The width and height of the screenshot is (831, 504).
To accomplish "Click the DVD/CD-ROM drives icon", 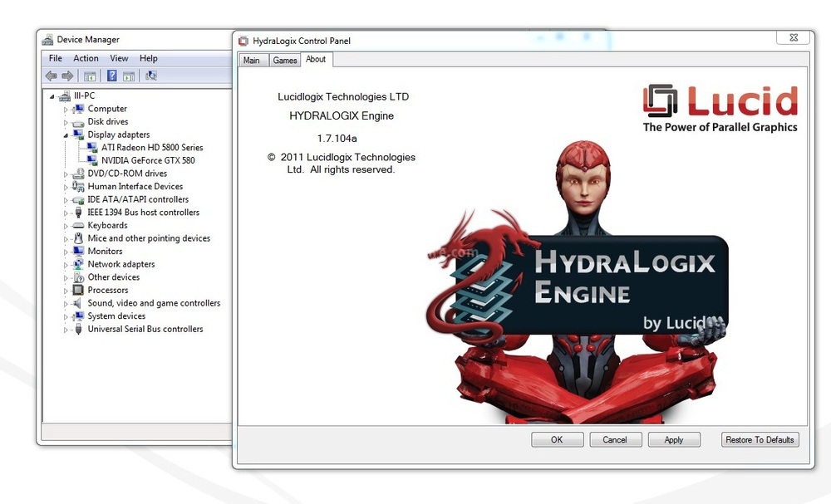I will click(78, 173).
